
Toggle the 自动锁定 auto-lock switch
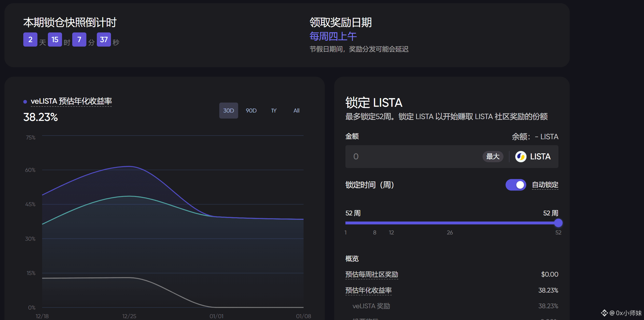[516, 185]
